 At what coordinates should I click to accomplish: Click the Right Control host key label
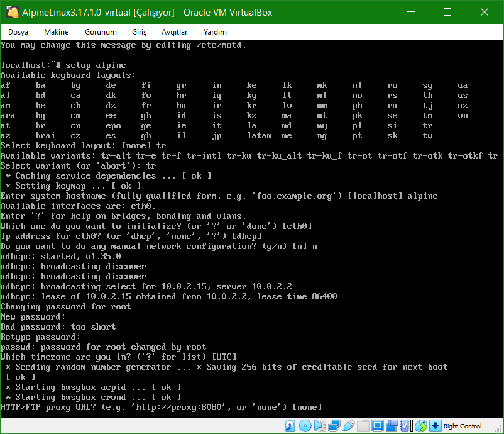pyautogui.click(x=463, y=426)
